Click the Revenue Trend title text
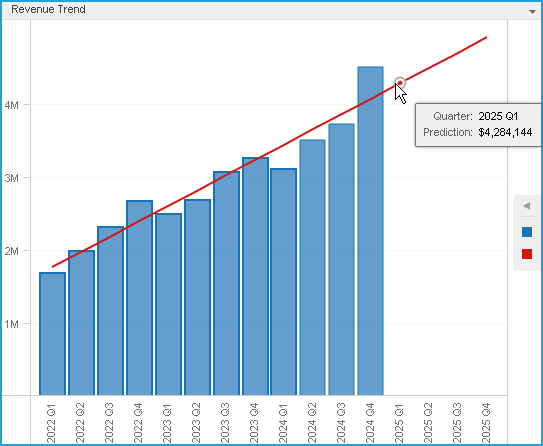The width and height of the screenshot is (543, 446). coord(48,9)
